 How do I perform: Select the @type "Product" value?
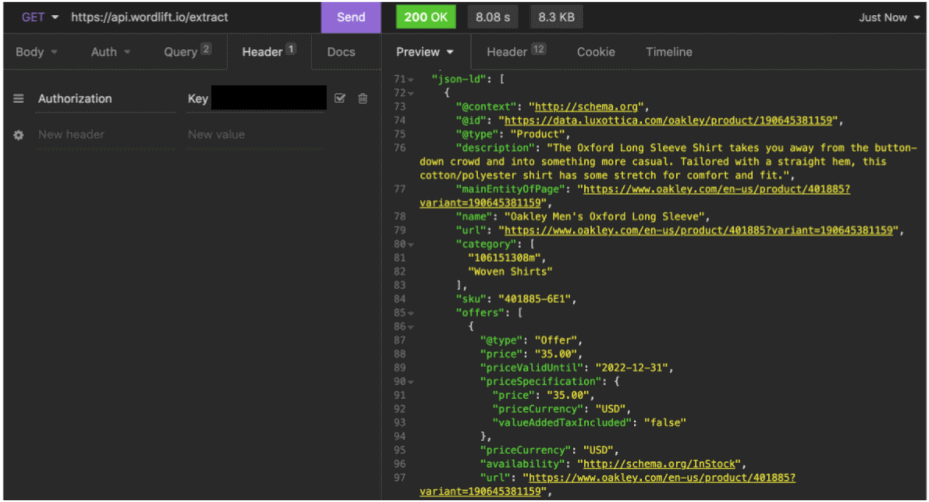click(537, 134)
